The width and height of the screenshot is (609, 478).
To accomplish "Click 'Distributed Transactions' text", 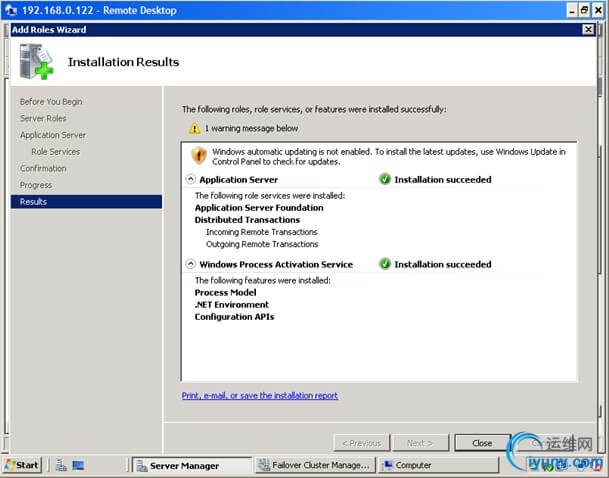I will tap(247, 220).
